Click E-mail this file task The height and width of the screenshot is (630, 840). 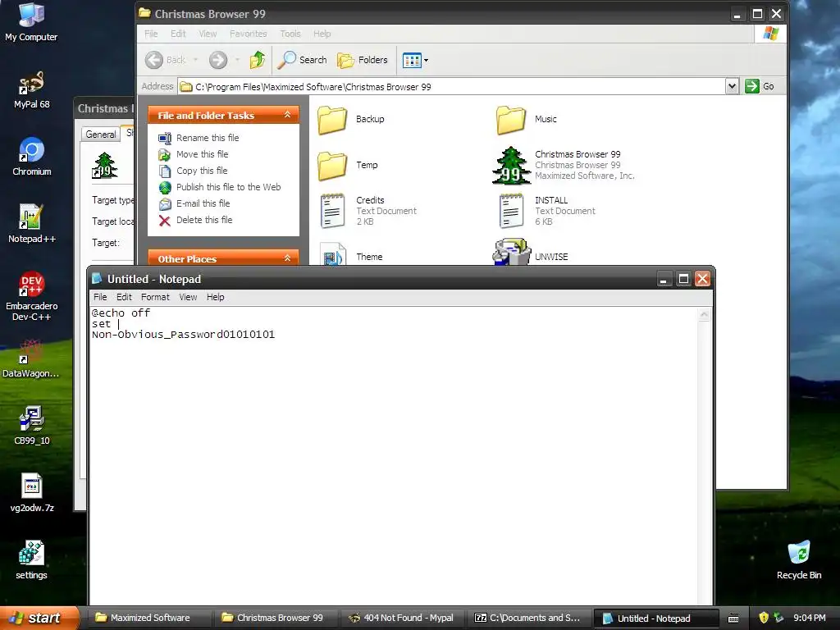[194, 203]
